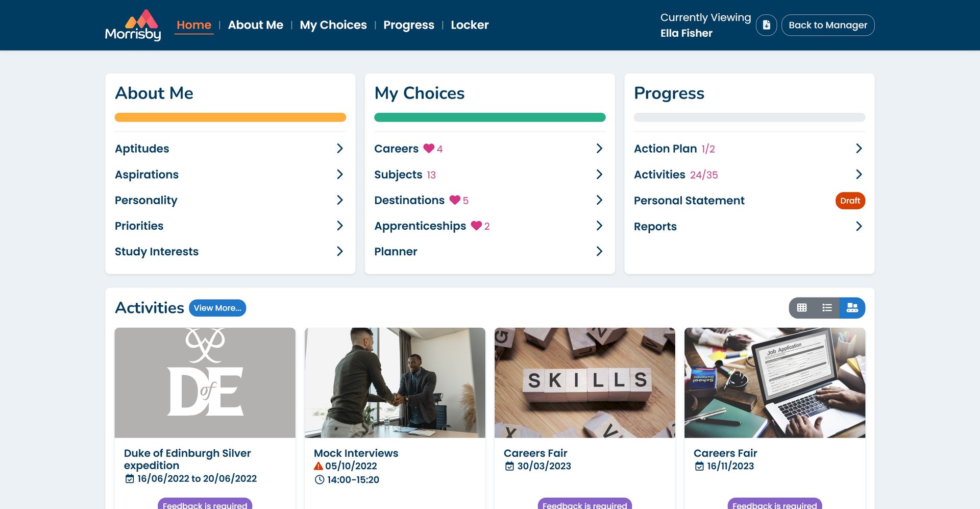This screenshot has width=980, height=509.
Task: Open the Locker navigation tab
Action: pyautogui.click(x=470, y=25)
